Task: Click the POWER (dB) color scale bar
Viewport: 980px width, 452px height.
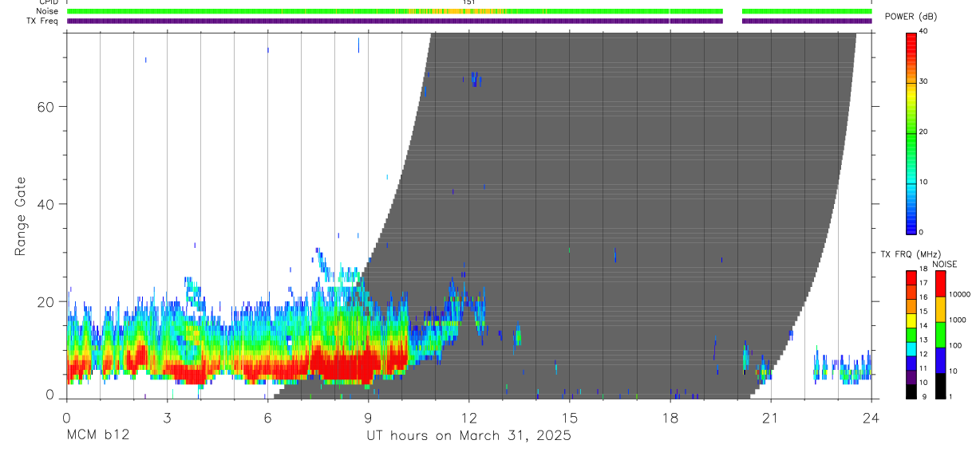Action: 911,133
